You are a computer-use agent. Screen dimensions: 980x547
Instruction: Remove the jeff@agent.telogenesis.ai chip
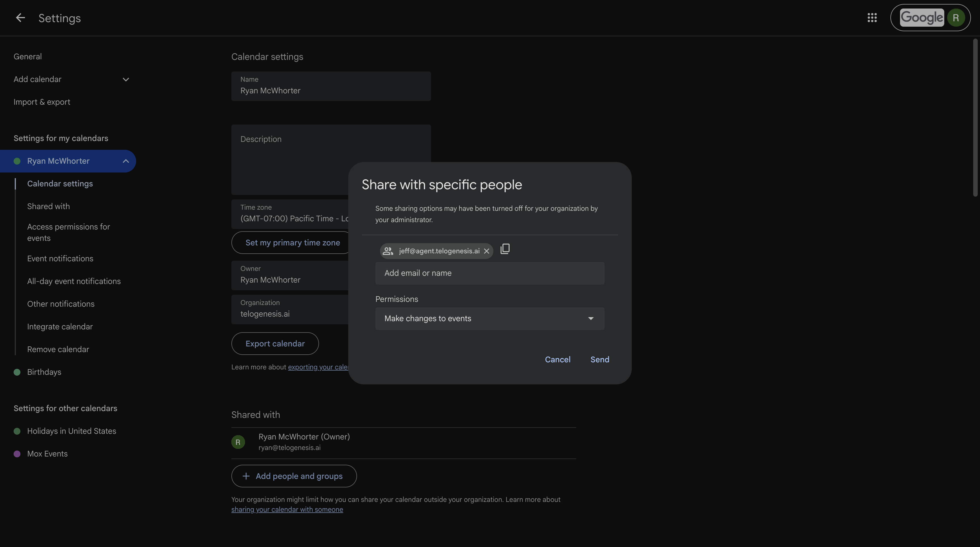click(x=487, y=251)
